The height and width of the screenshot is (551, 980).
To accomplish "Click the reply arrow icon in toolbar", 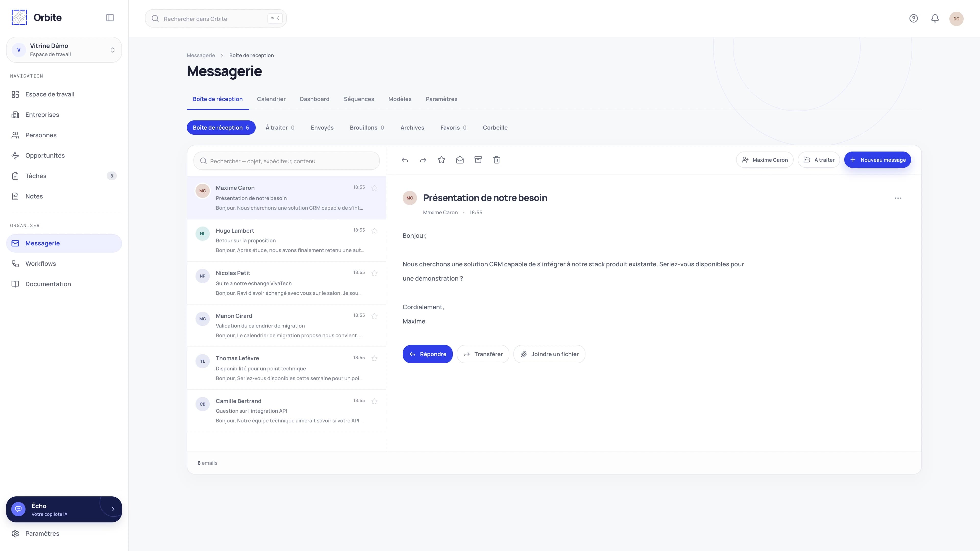I will [x=405, y=160].
